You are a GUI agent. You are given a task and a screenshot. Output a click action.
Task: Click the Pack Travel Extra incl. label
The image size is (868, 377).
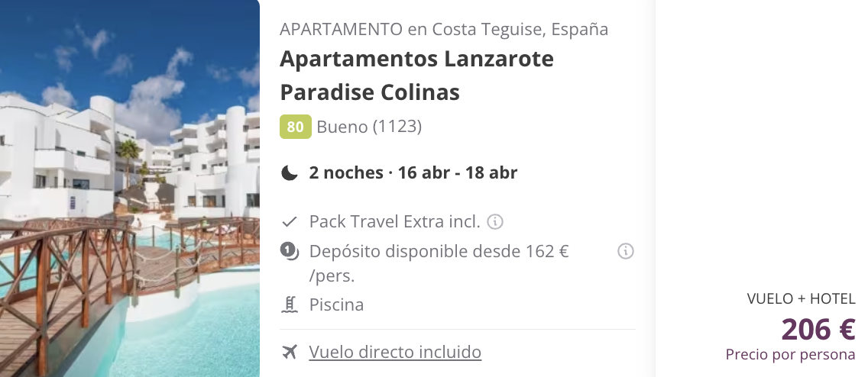pos(395,222)
